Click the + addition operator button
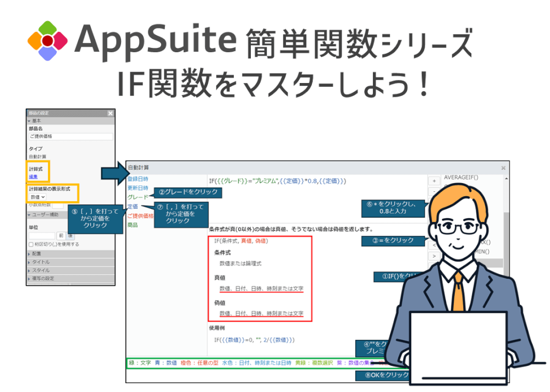Screen dimensions: 550x392 tap(434, 180)
